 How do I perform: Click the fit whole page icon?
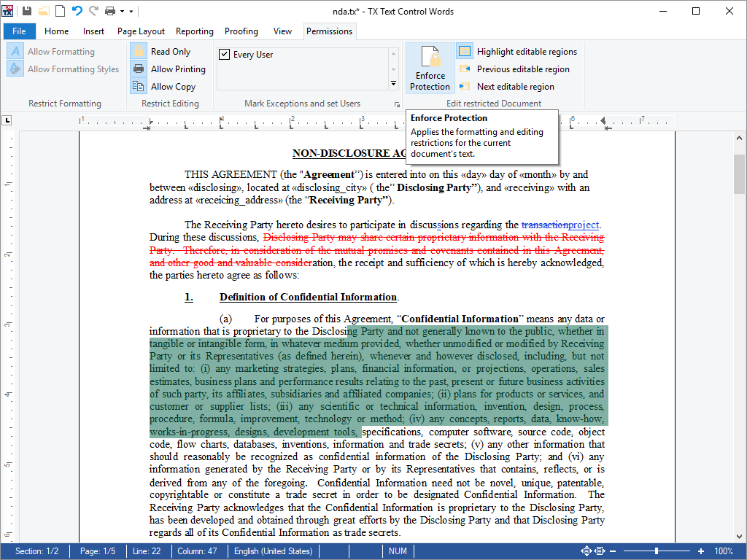(x=586, y=551)
